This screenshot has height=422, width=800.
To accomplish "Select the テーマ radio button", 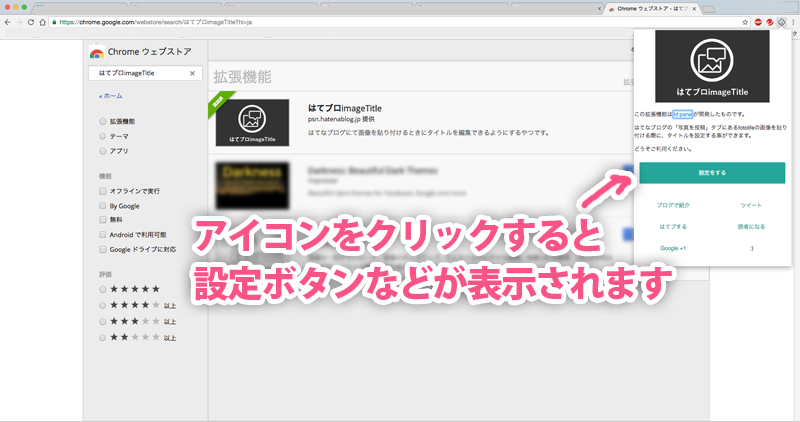I will coord(103,136).
